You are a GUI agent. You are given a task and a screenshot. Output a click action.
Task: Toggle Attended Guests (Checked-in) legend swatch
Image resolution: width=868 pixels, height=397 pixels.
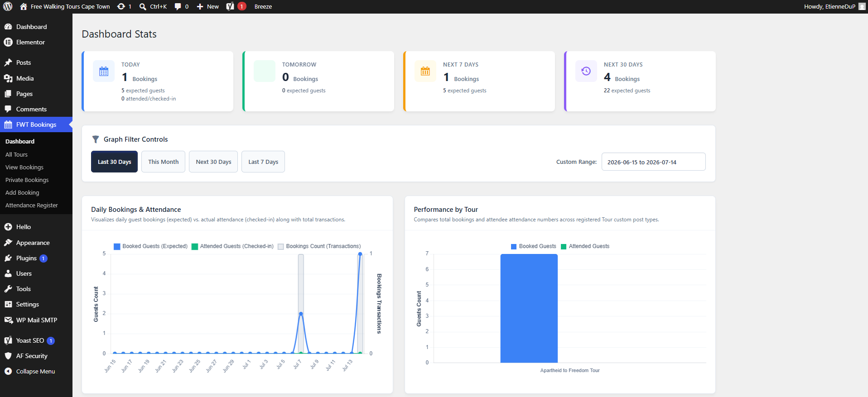click(x=195, y=246)
